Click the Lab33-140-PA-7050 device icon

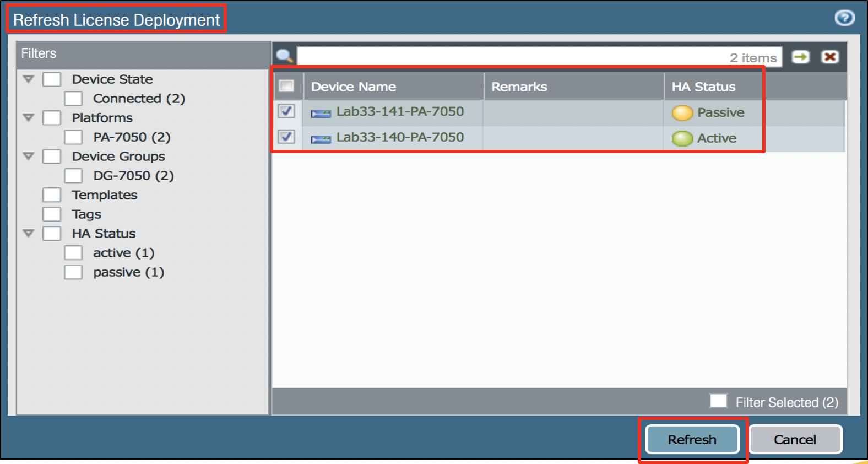tap(321, 139)
